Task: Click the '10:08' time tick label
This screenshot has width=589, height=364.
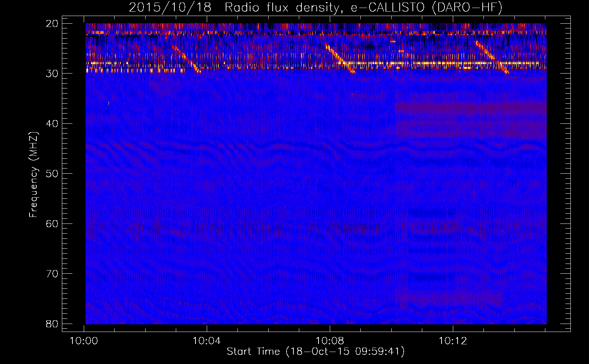Action: pos(330,341)
